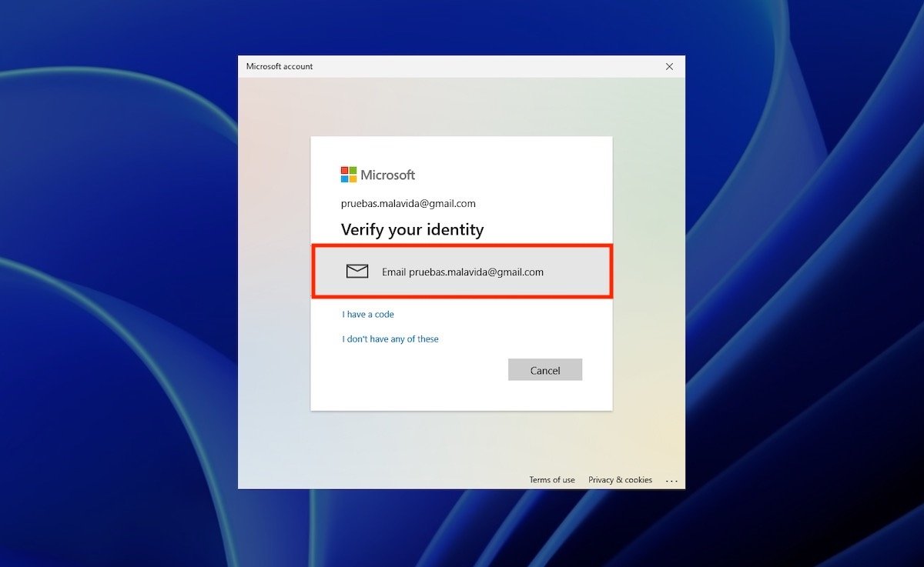Open the three-dots more options menu
Image resolution: width=924 pixels, height=567 pixels.
coord(671,481)
